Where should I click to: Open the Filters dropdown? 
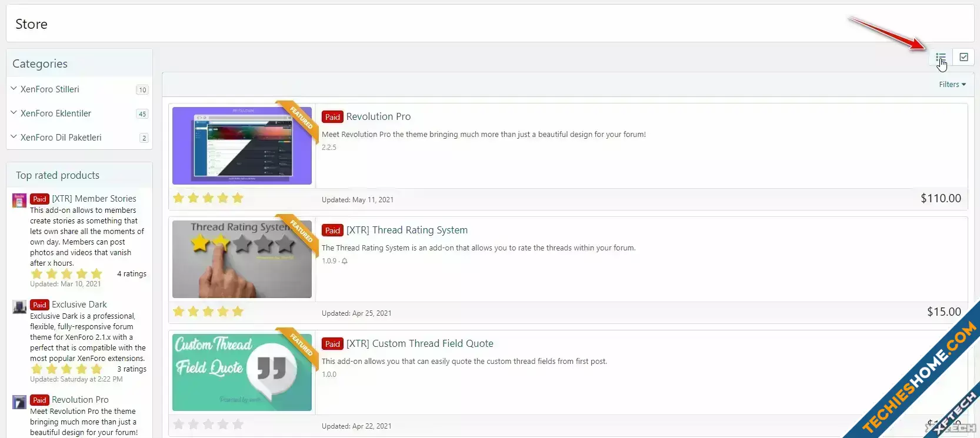952,85
